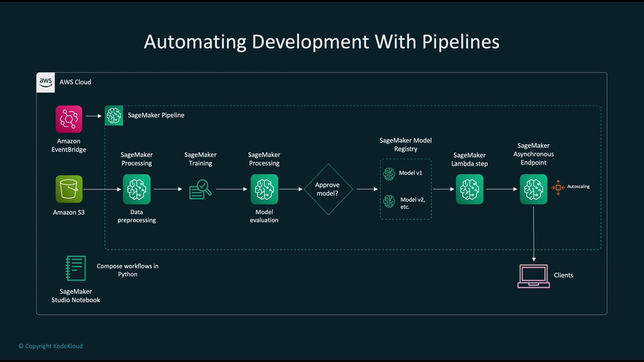Select the SageMaker Studio Notebook icon

tap(75, 268)
